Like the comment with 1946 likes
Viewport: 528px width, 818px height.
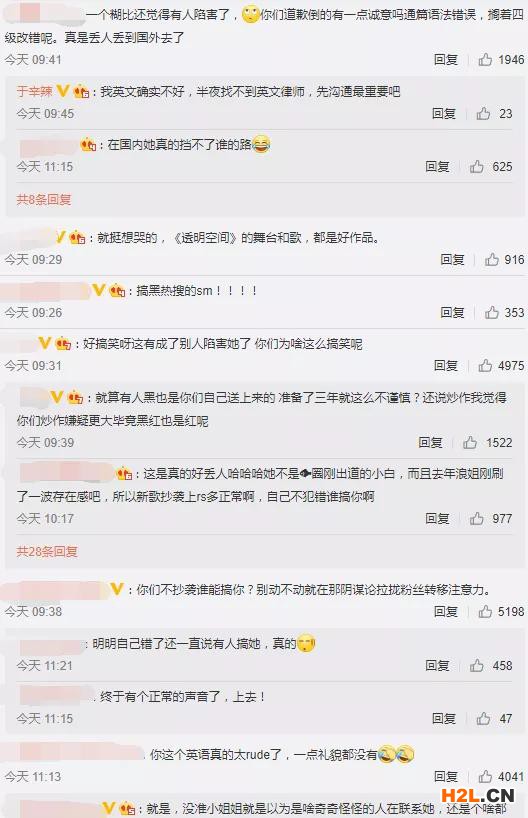click(x=485, y=59)
